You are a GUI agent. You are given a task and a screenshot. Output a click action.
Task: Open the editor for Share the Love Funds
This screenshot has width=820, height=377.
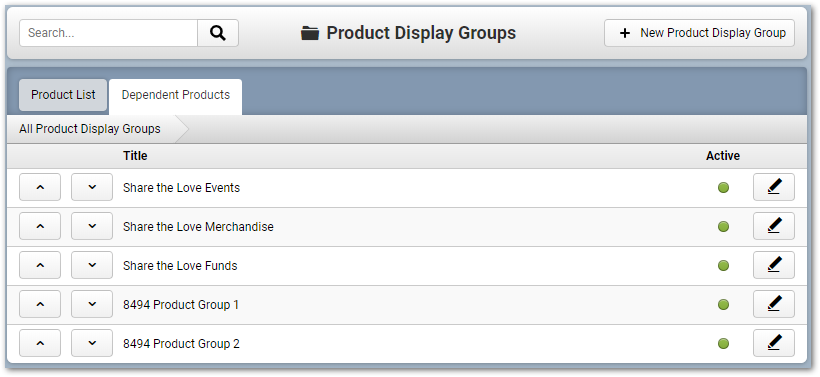[x=773, y=265]
